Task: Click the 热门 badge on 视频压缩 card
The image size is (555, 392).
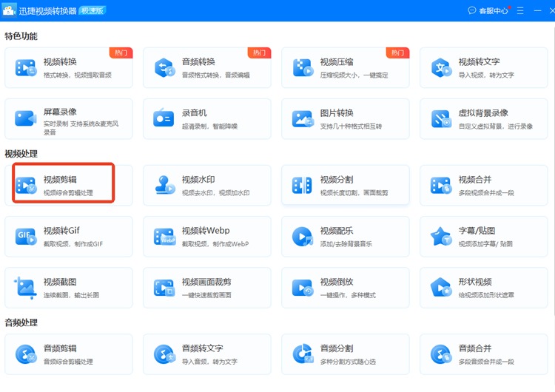Action: tap(398, 53)
